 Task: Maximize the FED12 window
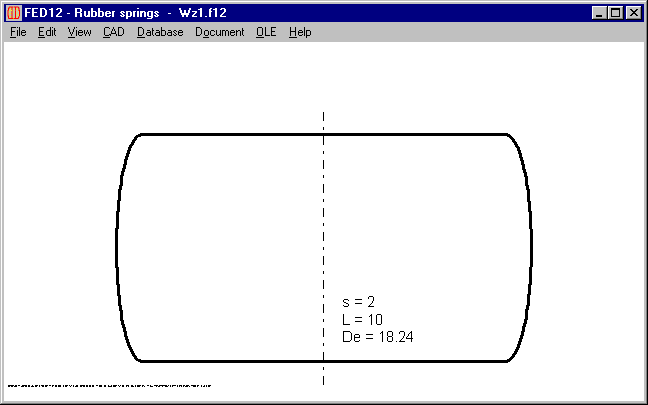(616, 13)
